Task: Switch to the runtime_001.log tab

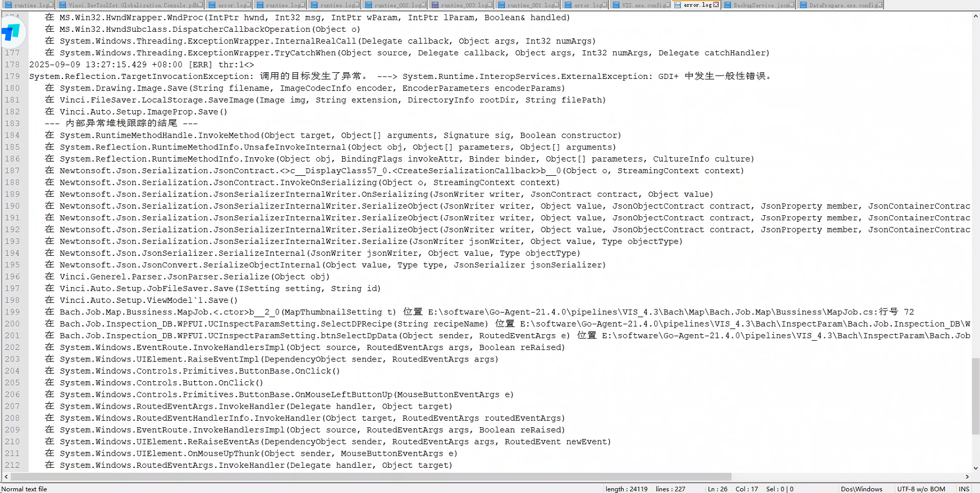Action: (x=530, y=5)
